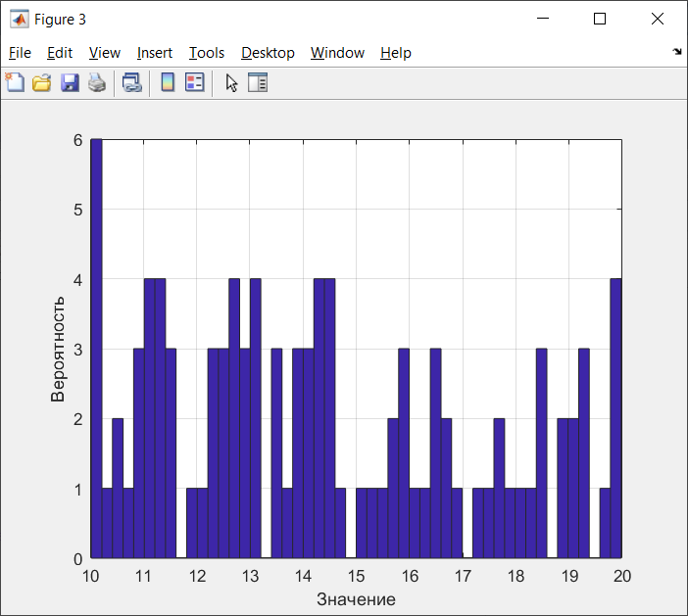This screenshot has width=688, height=616.
Task: Click the last histogram bar near 20
Action: [x=616, y=418]
